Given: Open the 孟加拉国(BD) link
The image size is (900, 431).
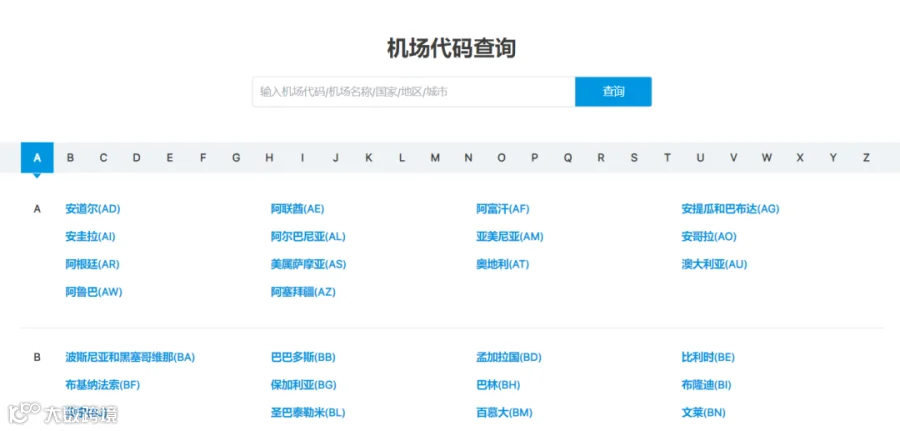Looking at the screenshot, I should (509, 358).
